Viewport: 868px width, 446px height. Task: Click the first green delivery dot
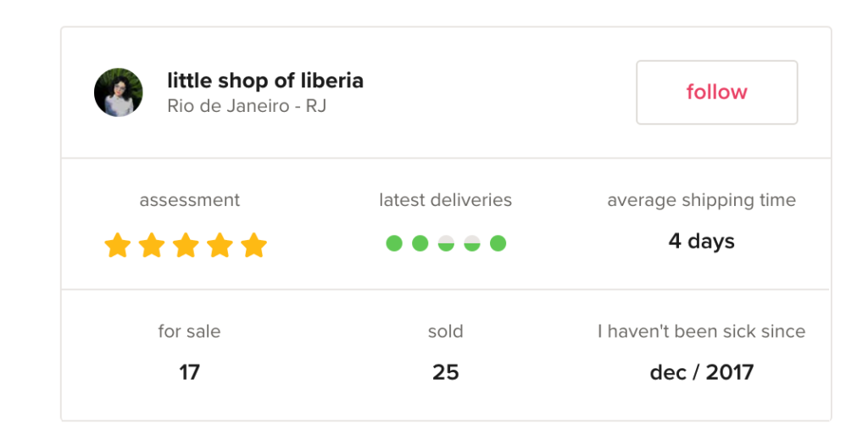click(x=394, y=243)
